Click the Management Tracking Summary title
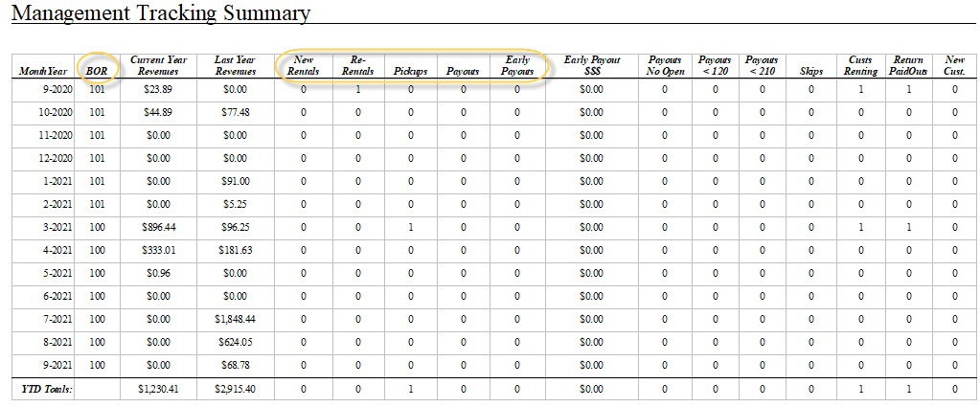Viewport: 980px width, 407px height. pos(161,13)
